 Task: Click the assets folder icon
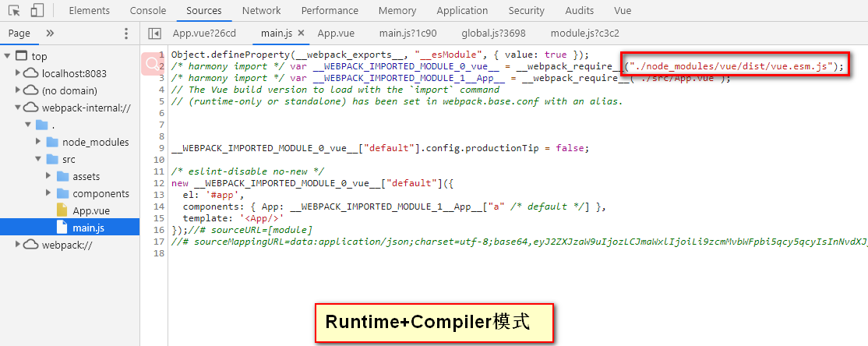(62, 176)
